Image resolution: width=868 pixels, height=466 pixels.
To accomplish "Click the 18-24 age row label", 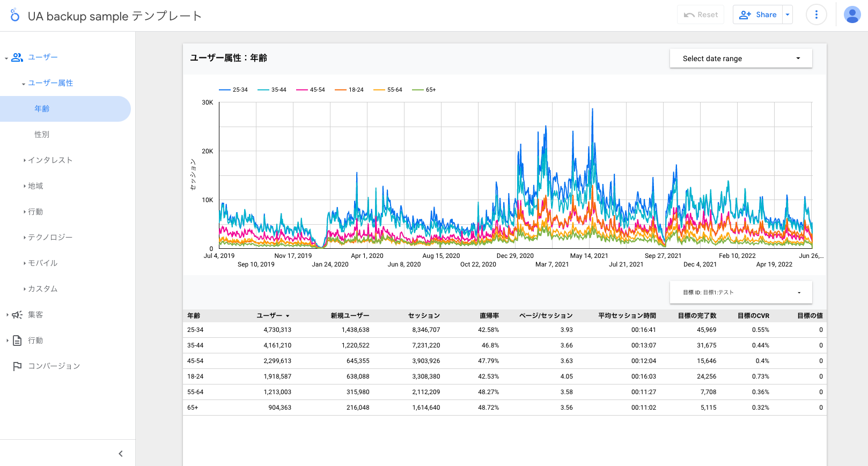I will point(195,377).
